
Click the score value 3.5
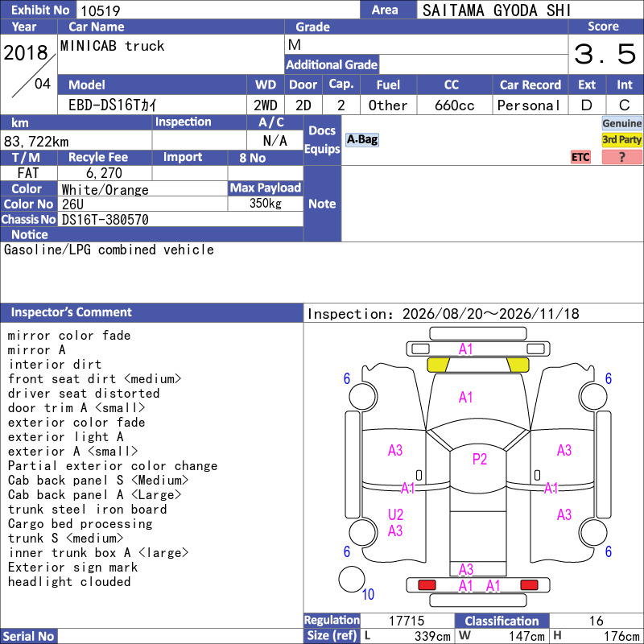605,54
